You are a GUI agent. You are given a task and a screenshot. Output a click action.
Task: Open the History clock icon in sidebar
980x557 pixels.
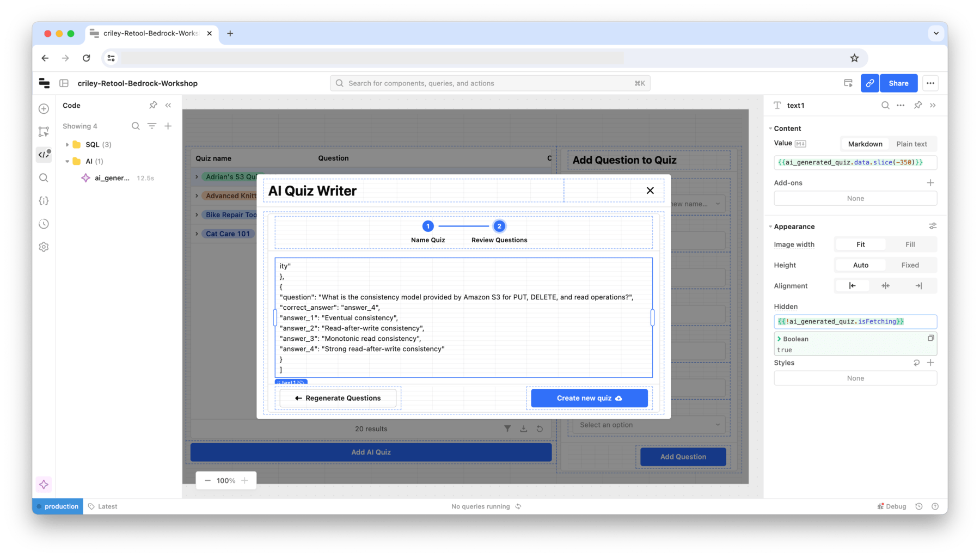pos(44,224)
